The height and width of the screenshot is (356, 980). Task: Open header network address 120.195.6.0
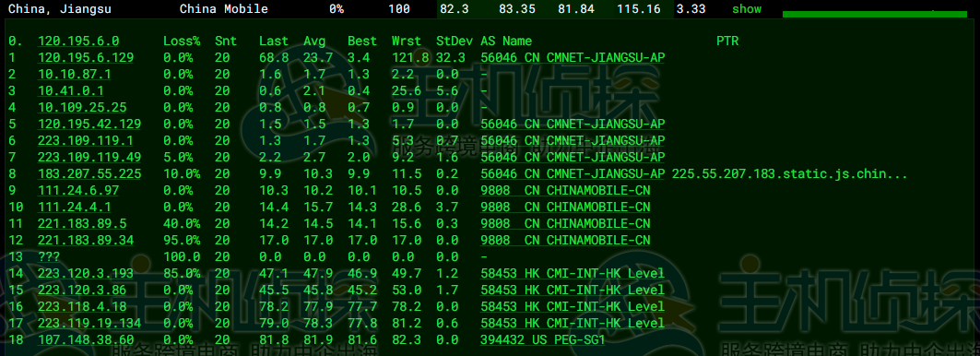pos(78,42)
